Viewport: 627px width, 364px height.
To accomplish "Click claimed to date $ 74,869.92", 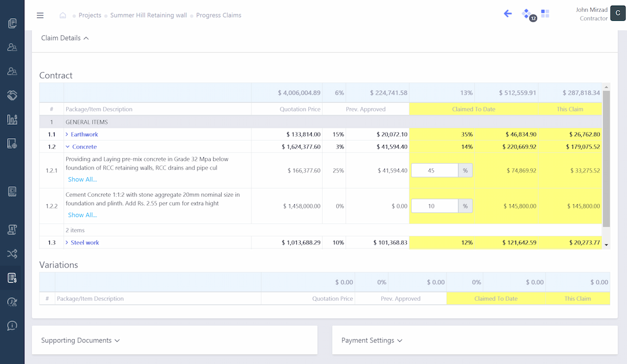I will [521, 171].
